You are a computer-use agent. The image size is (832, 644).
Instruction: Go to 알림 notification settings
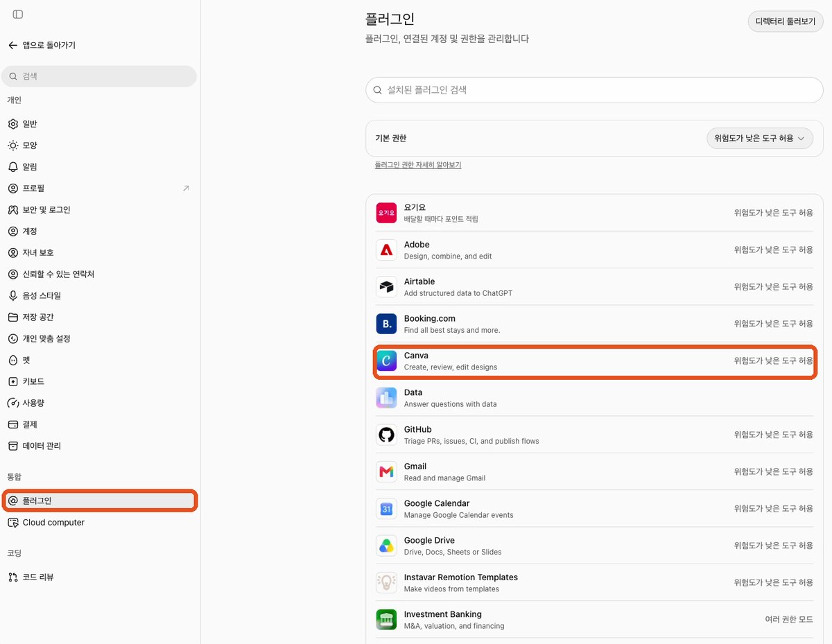tap(100, 167)
